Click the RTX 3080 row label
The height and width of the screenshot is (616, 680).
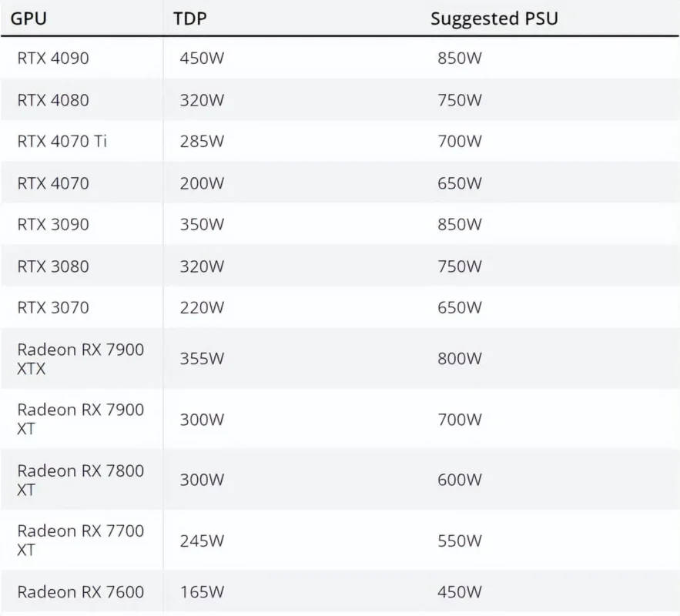click(53, 266)
